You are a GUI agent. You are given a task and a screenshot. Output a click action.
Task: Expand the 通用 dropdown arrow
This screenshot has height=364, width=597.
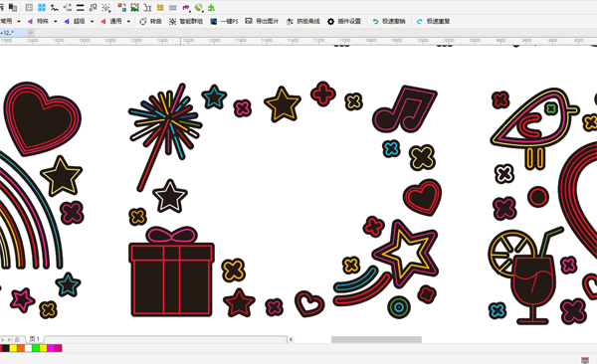click(x=128, y=21)
